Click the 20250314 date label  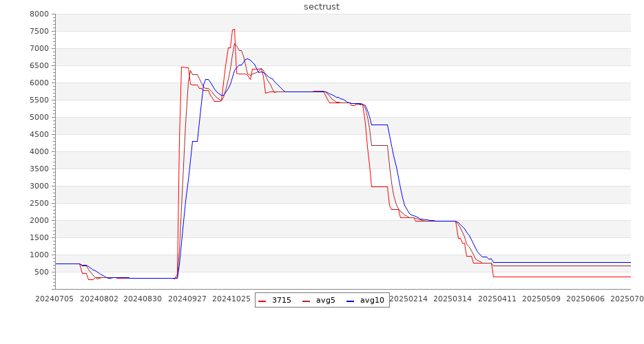[x=453, y=299]
